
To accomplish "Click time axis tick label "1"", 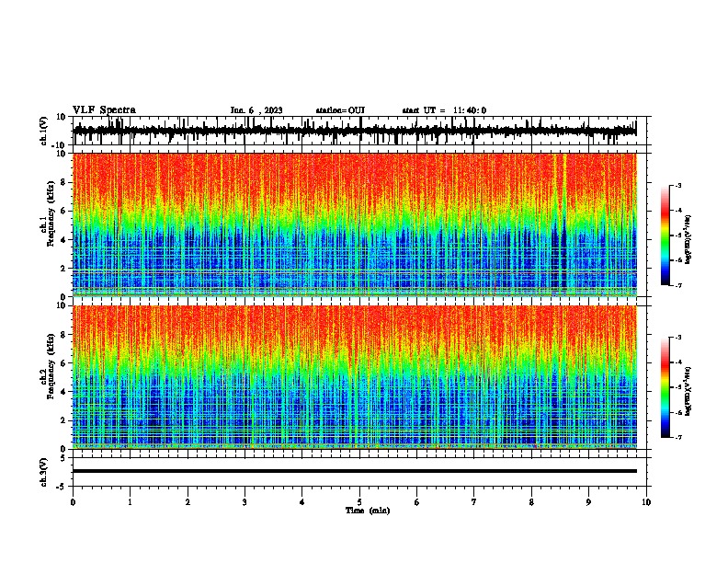I will pos(130,502).
